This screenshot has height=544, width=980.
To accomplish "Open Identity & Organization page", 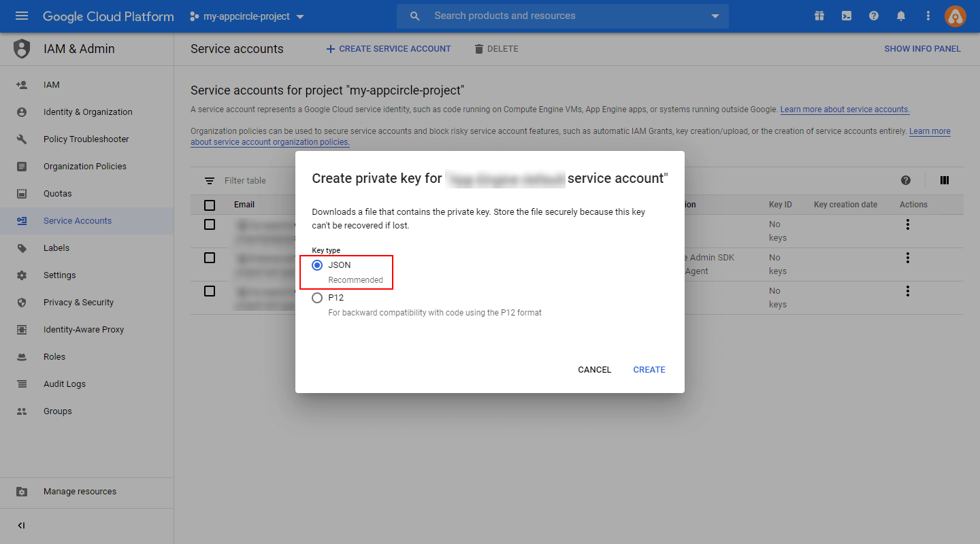I will tap(86, 112).
